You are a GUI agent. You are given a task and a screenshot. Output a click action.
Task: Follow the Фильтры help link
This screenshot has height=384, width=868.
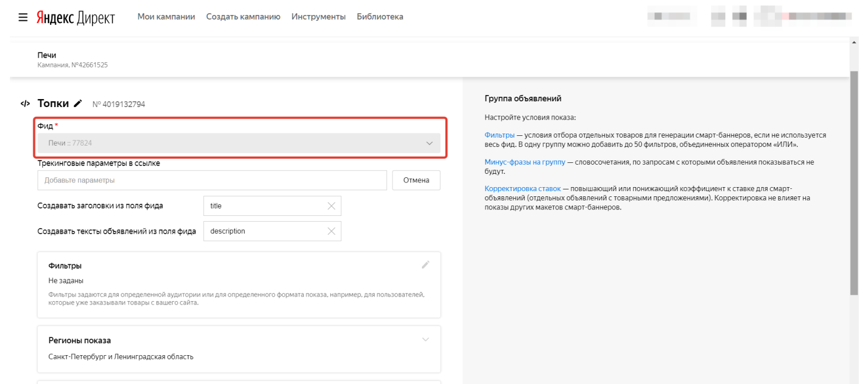point(499,135)
